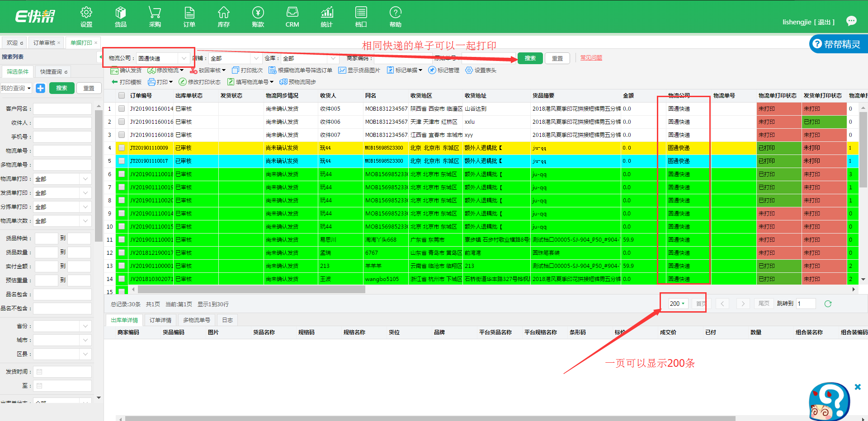
Task: Click the 跳转到 page number field
Action: (x=806, y=304)
